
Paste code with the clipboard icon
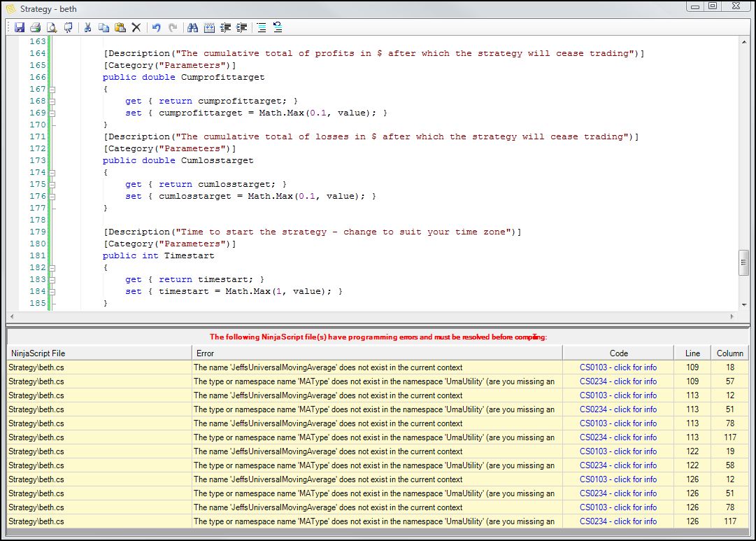tap(120, 27)
